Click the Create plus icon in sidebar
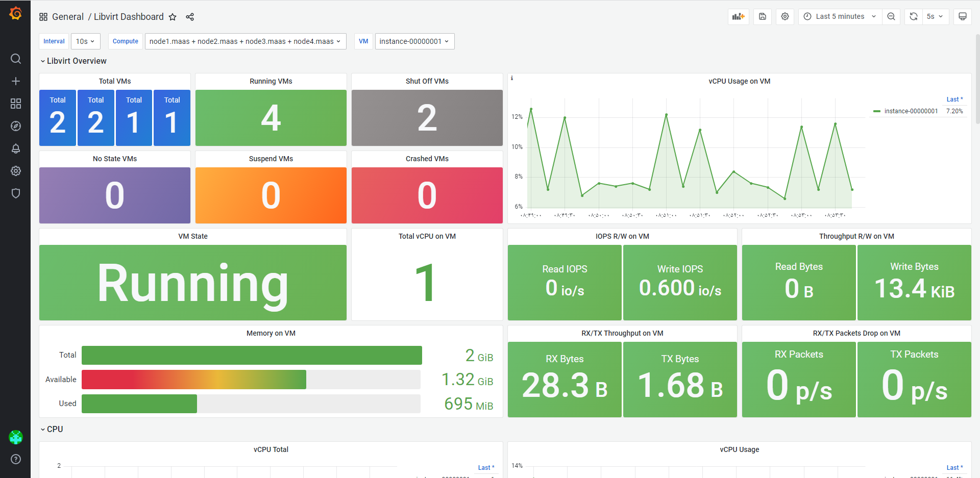 16,81
